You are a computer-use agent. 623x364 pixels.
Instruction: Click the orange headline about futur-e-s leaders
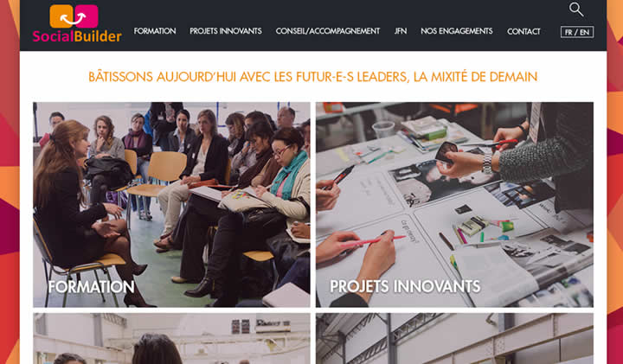click(312, 77)
